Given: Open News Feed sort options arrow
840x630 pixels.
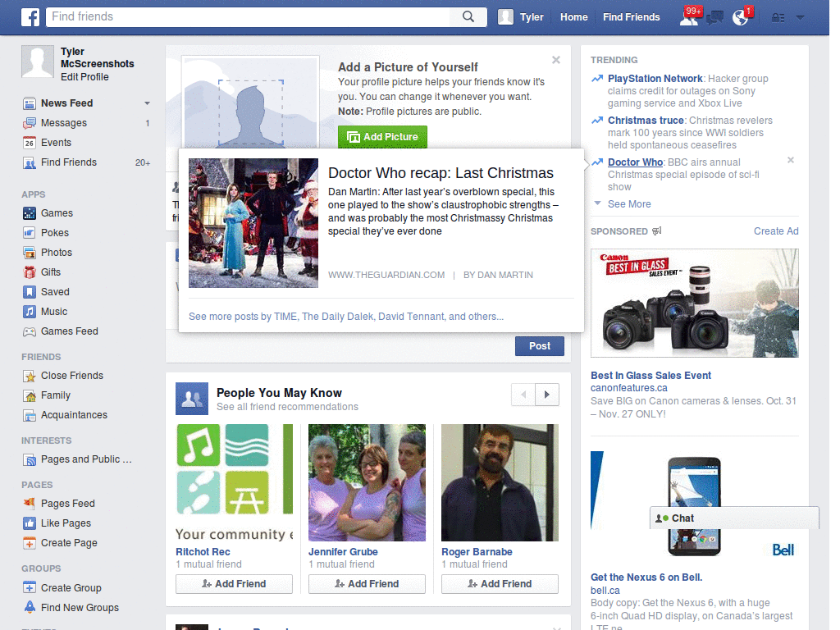Looking at the screenshot, I should 147,103.
